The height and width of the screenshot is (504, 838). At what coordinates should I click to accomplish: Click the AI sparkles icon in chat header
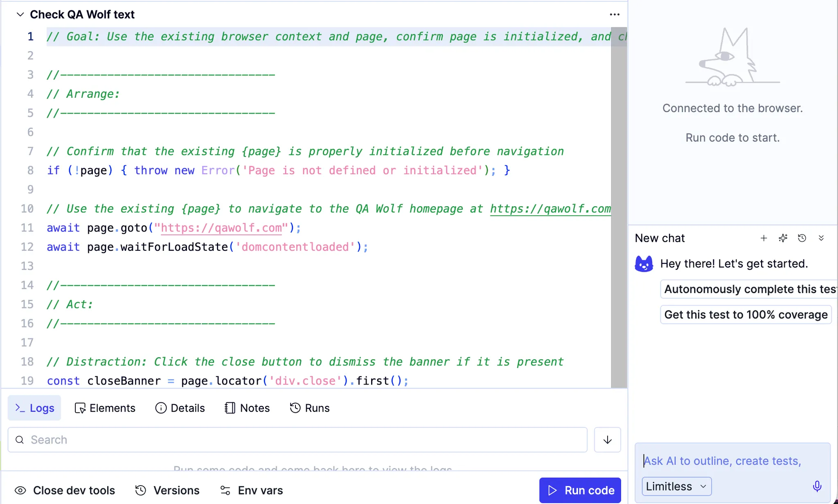pyautogui.click(x=783, y=238)
